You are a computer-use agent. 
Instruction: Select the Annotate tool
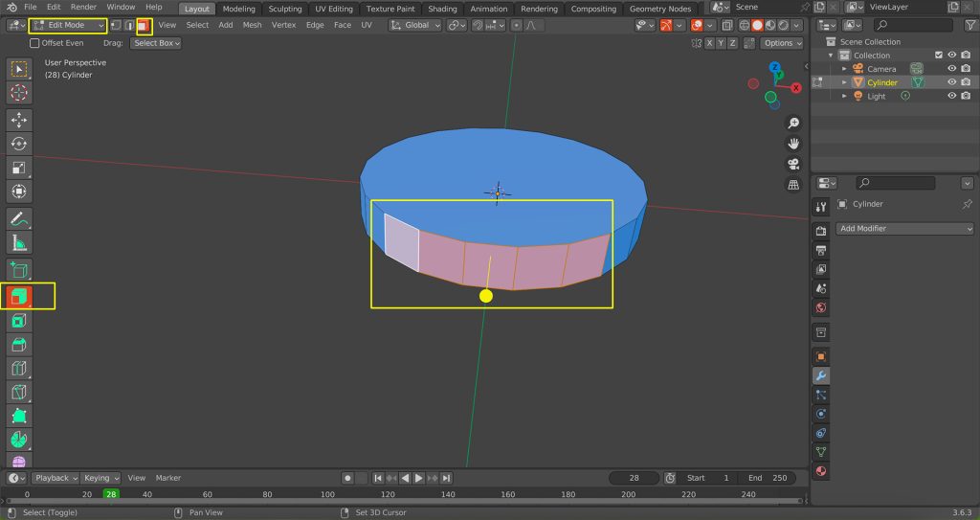[x=19, y=219]
